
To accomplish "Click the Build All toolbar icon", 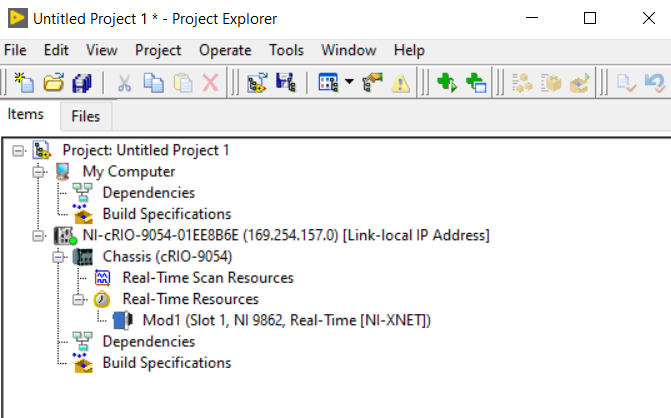I will tap(522, 83).
